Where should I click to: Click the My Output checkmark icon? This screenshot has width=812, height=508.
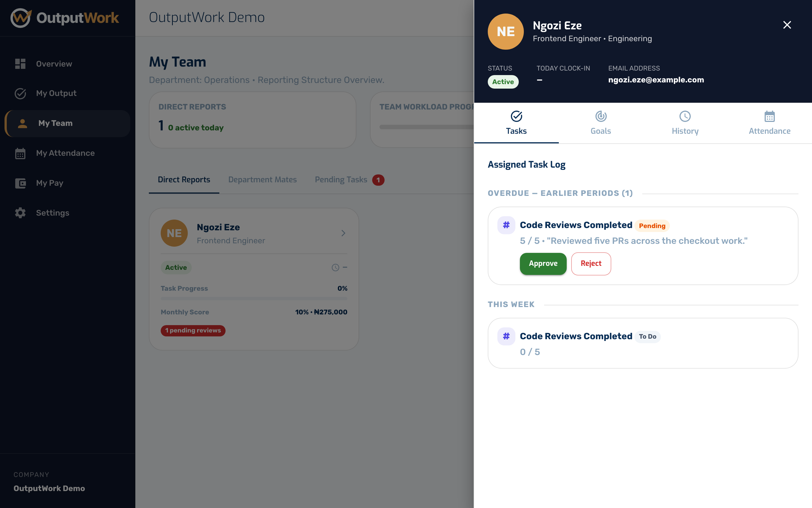20,93
